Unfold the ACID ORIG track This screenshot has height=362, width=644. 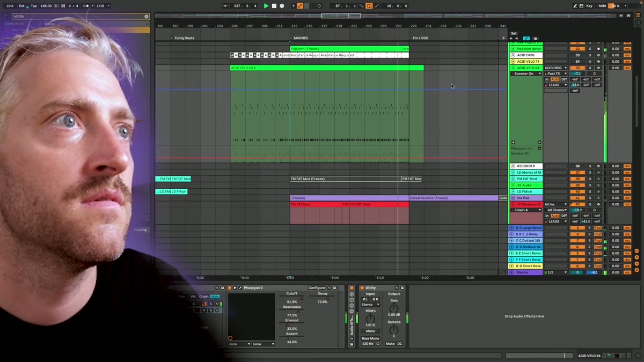pyautogui.click(x=513, y=55)
